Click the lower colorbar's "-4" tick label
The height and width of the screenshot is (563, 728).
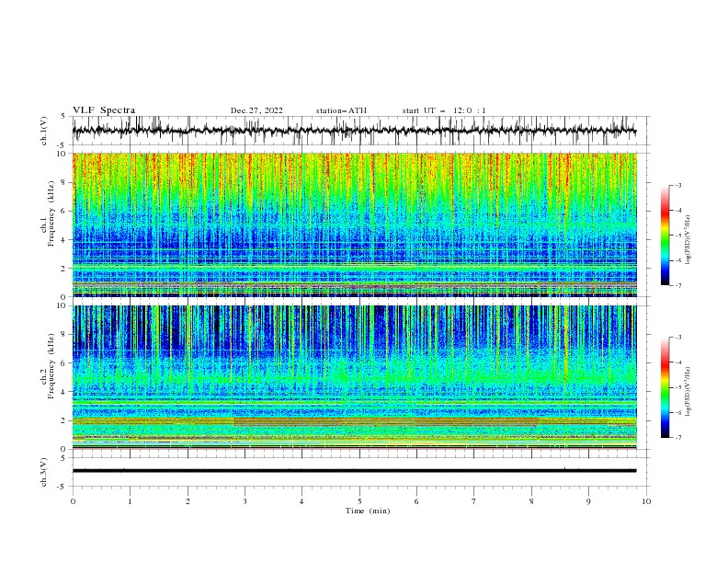[678, 362]
